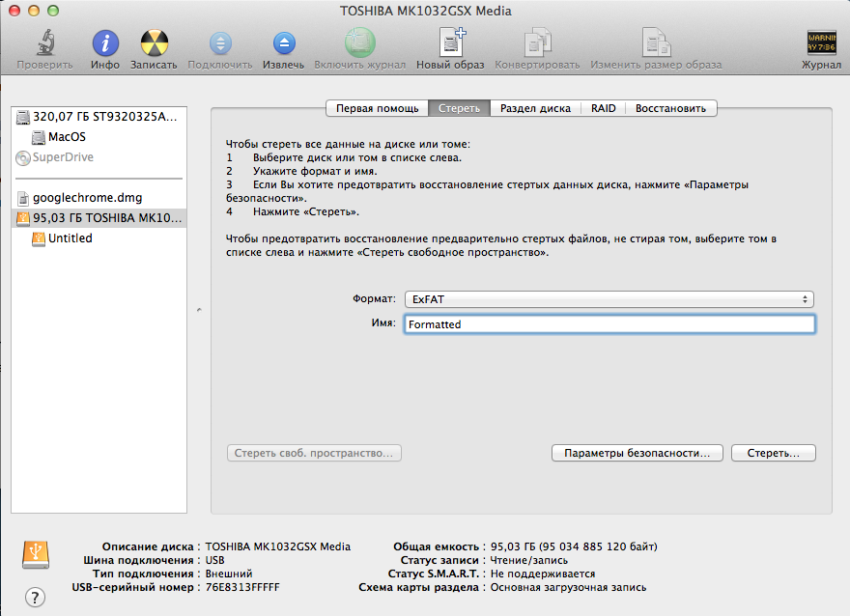Viewport: 850px width, 616px height.
Task: Create image with Новый образ icon
Action: 451,42
